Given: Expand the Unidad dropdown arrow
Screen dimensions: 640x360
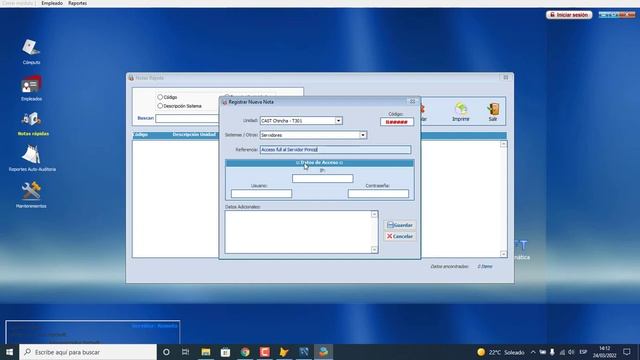Looking at the screenshot, I should pos(338,121).
